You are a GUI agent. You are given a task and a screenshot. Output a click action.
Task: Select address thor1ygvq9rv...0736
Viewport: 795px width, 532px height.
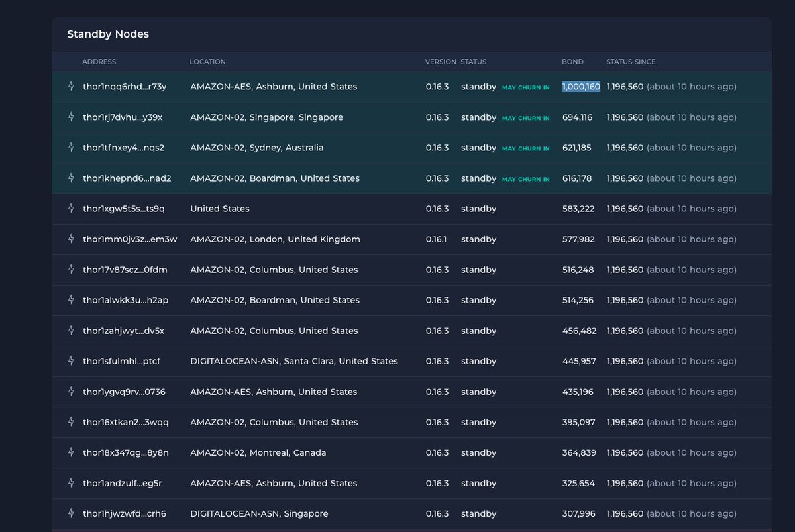click(124, 392)
